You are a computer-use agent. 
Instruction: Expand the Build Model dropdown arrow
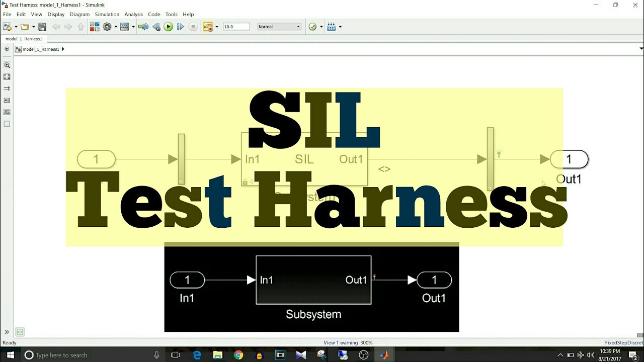pyautogui.click(x=340, y=27)
